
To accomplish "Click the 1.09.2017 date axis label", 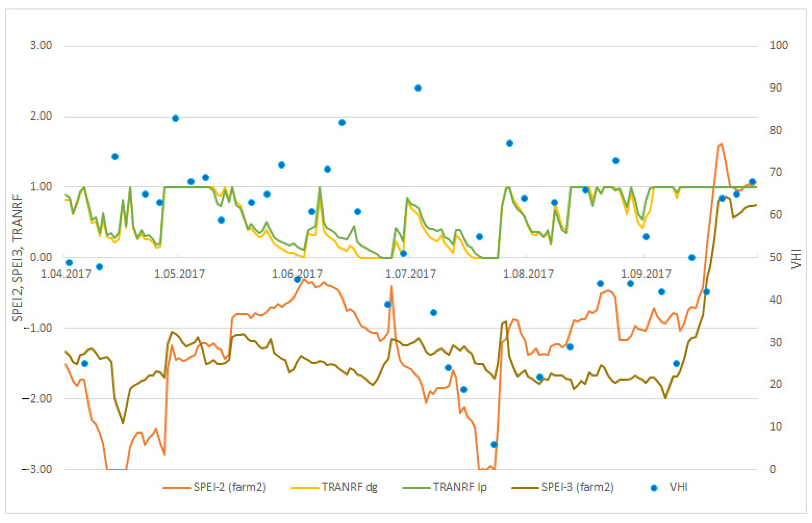I will click(x=646, y=274).
